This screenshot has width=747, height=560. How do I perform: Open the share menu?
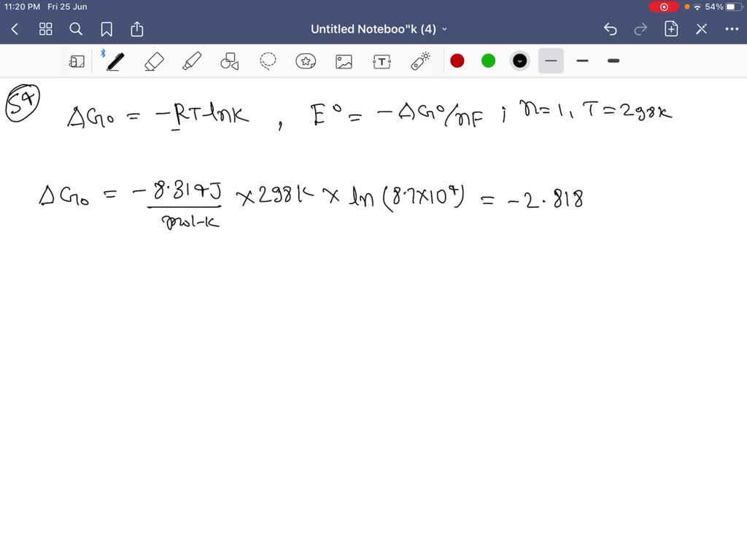137,29
